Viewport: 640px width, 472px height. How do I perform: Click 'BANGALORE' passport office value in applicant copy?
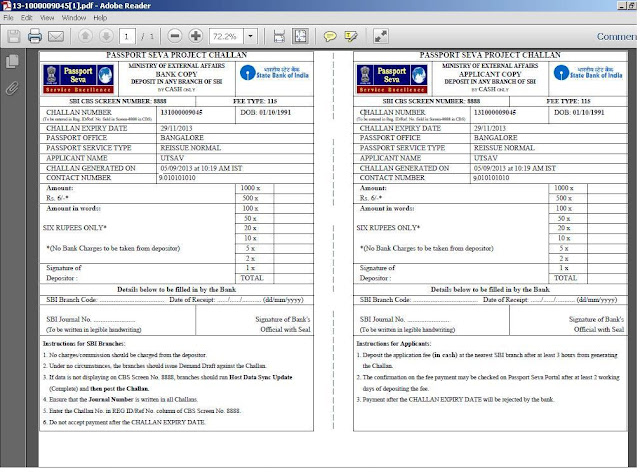tap(496, 138)
